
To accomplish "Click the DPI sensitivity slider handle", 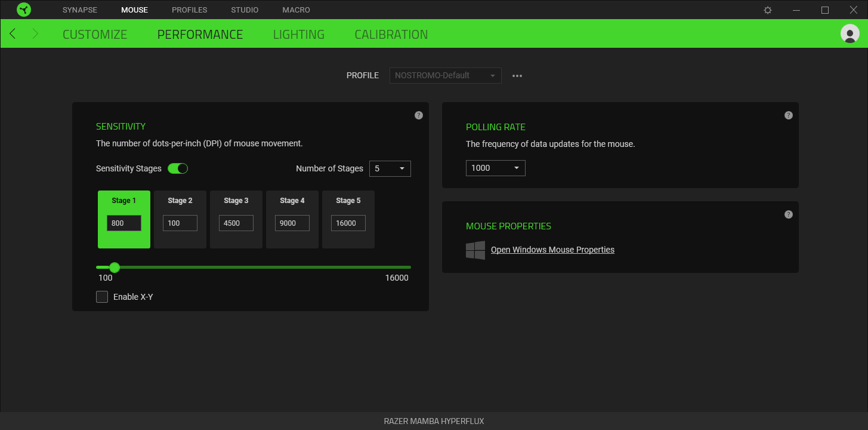I will tap(115, 267).
